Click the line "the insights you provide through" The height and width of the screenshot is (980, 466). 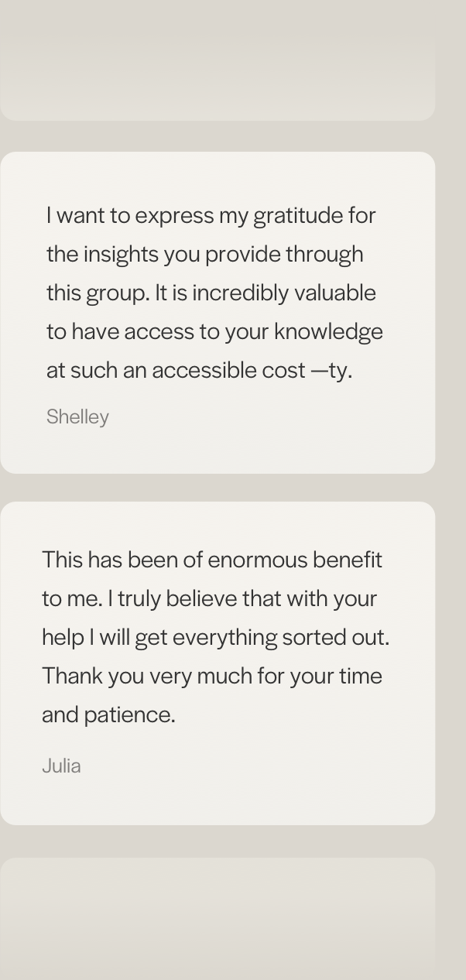coord(204,254)
